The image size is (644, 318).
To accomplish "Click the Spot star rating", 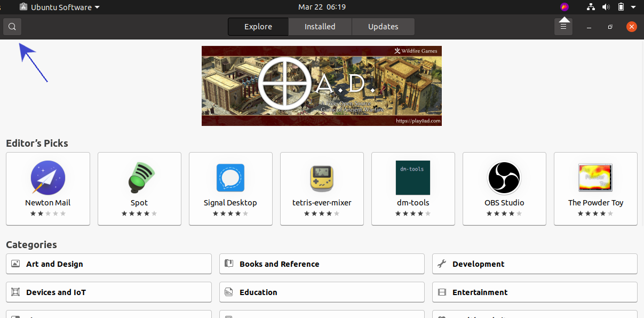I will [x=139, y=213].
